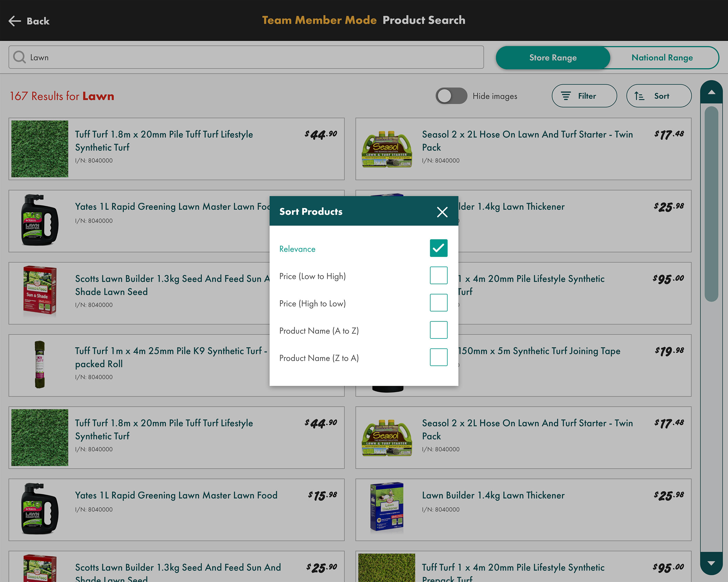
Task: Click the scroll up arrow button
Action: click(711, 92)
